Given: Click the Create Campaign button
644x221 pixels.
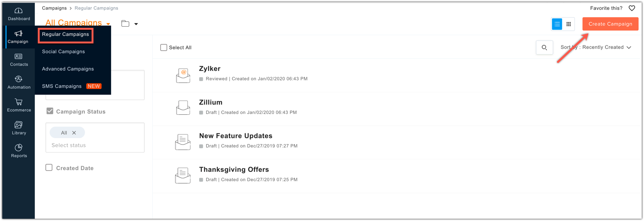Looking at the screenshot, I should coord(610,24).
